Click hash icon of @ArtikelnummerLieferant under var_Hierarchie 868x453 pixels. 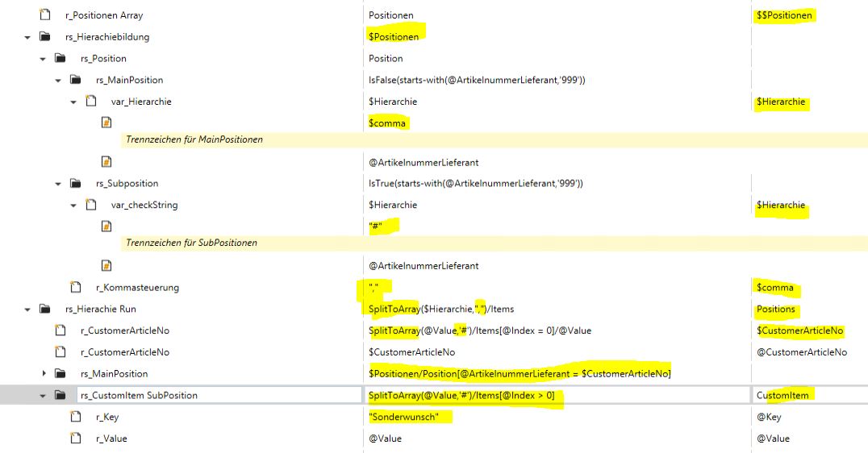pos(106,162)
